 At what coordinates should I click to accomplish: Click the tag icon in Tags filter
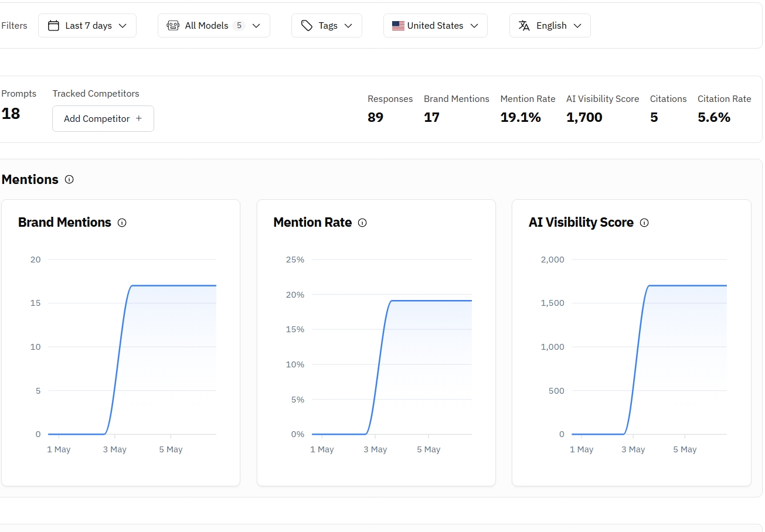[x=307, y=26]
